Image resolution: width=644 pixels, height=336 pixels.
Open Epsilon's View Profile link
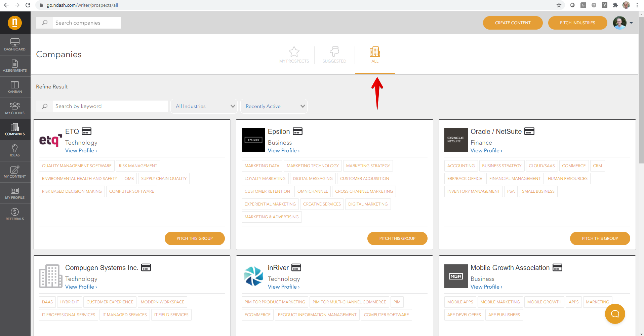(283, 150)
